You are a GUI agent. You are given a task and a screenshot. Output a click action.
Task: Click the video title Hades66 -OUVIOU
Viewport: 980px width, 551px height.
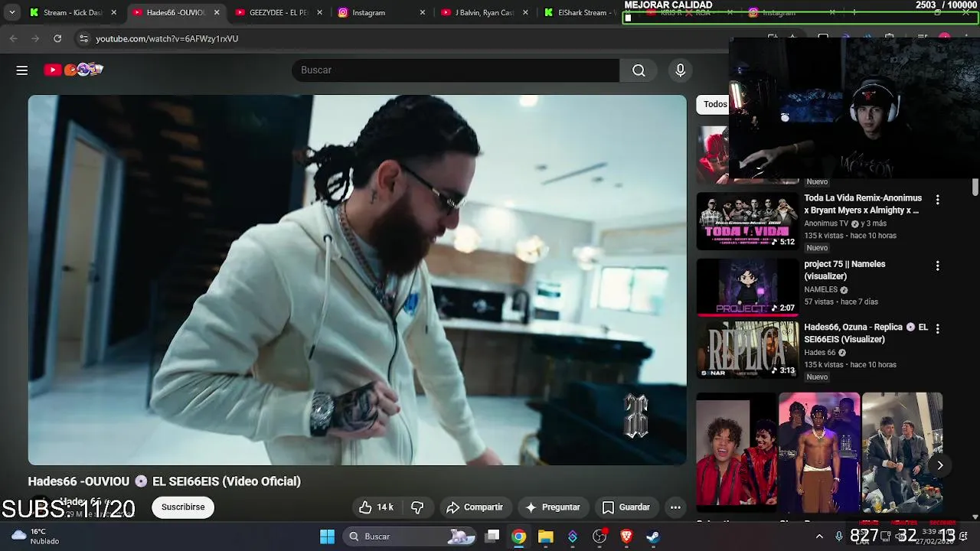[x=165, y=481]
